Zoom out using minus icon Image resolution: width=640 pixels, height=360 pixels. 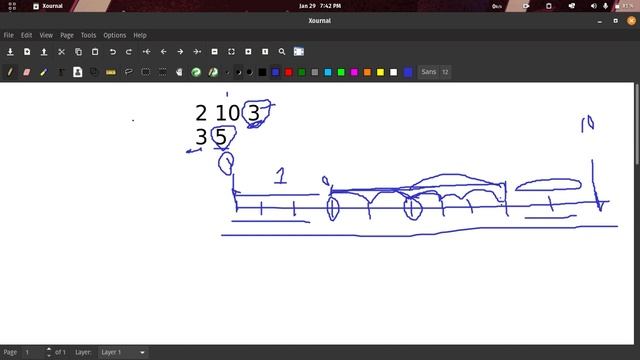point(214,52)
